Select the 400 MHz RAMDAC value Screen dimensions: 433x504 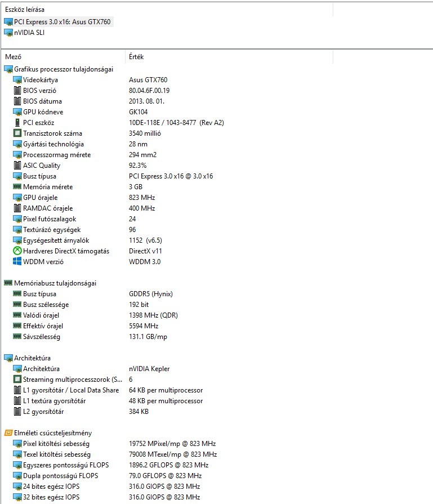coord(142,208)
